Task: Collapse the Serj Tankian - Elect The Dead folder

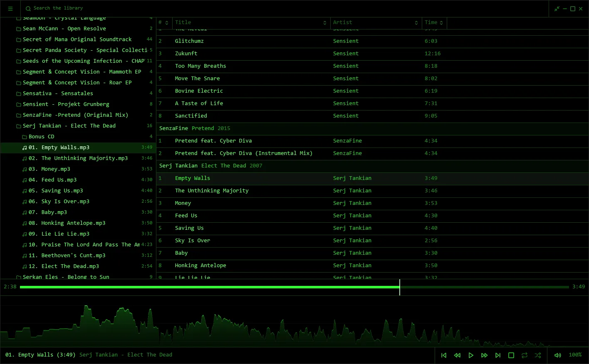Action: pos(78,126)
